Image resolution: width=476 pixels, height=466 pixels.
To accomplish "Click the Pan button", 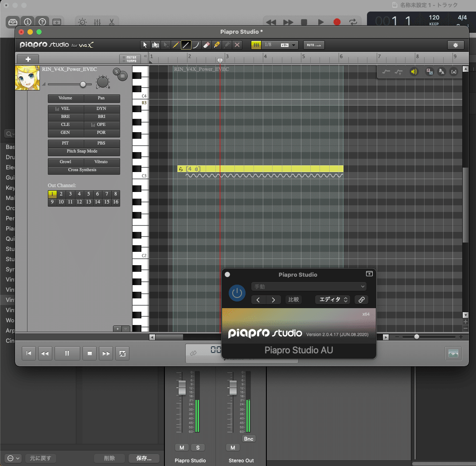I will [101, 98].
